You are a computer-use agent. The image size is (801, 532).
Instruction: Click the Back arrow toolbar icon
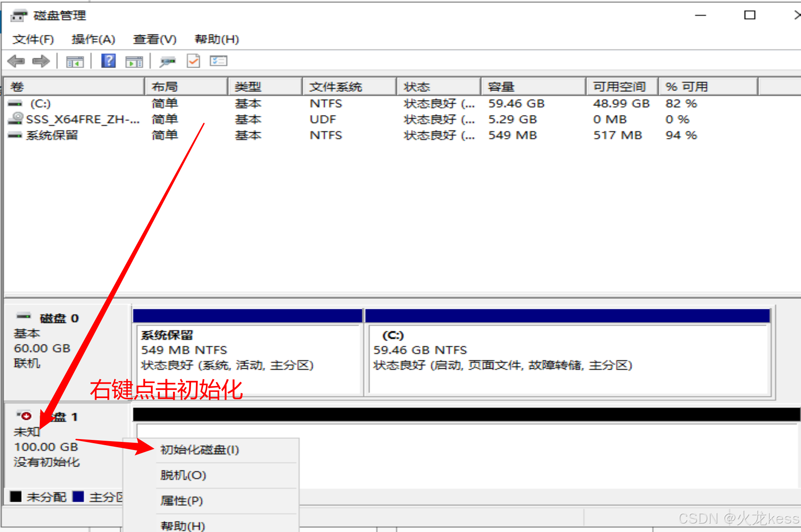(16, 61)
